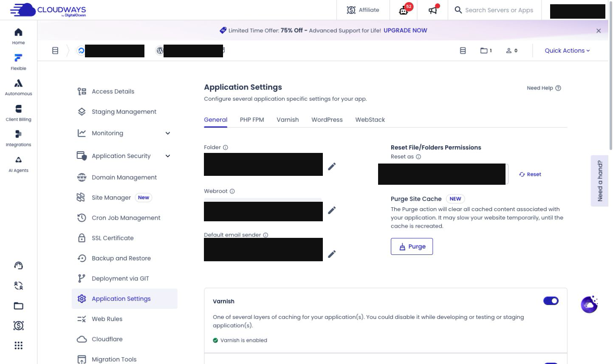Go to Domain Management

click(124, 178)
